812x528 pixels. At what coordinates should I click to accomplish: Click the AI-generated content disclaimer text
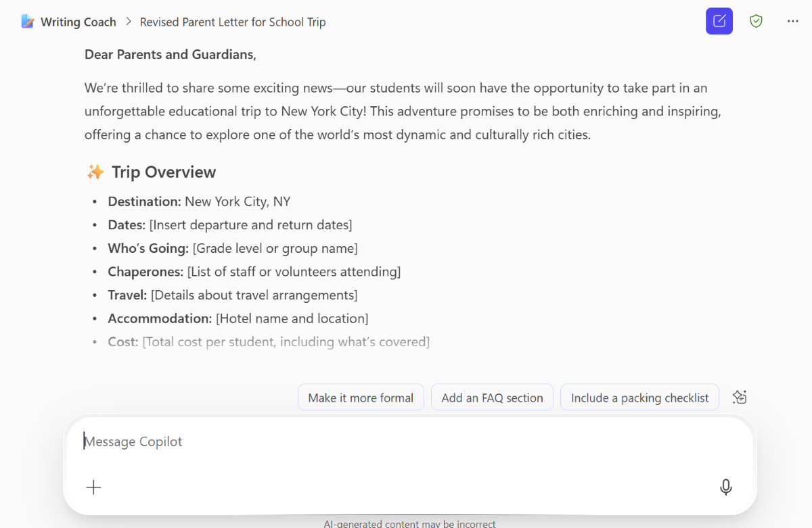[x=409, y=523]
